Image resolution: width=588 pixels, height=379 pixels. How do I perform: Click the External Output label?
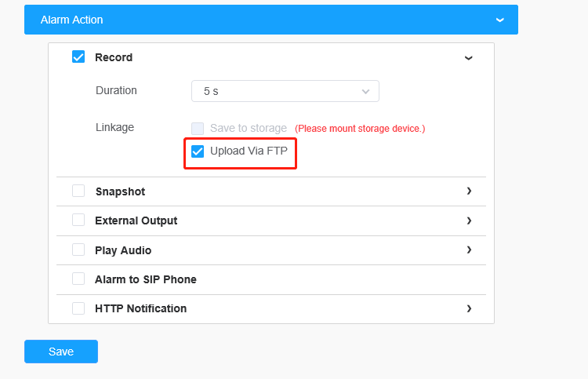(x=136, y=220)
